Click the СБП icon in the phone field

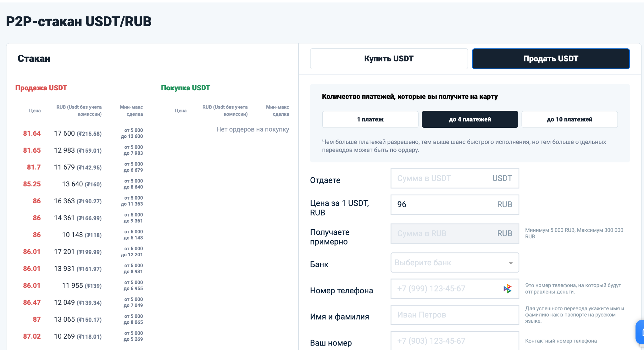pyautogui.click(x=508, y=289)
